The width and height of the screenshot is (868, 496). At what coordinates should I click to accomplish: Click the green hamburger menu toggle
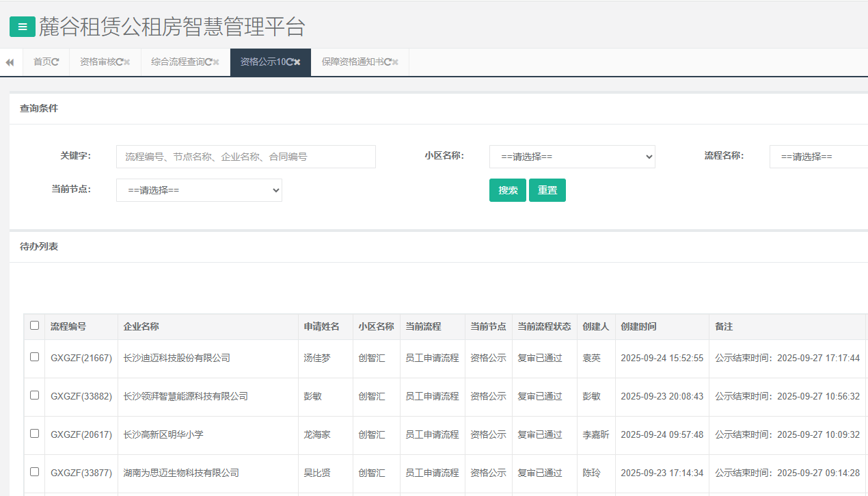coord(23,27)
